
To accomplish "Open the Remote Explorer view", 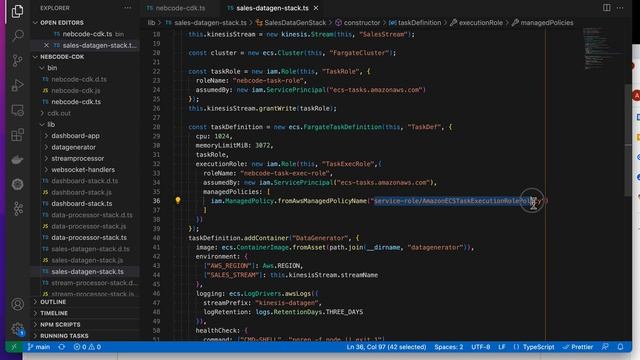I will [18, 110].
